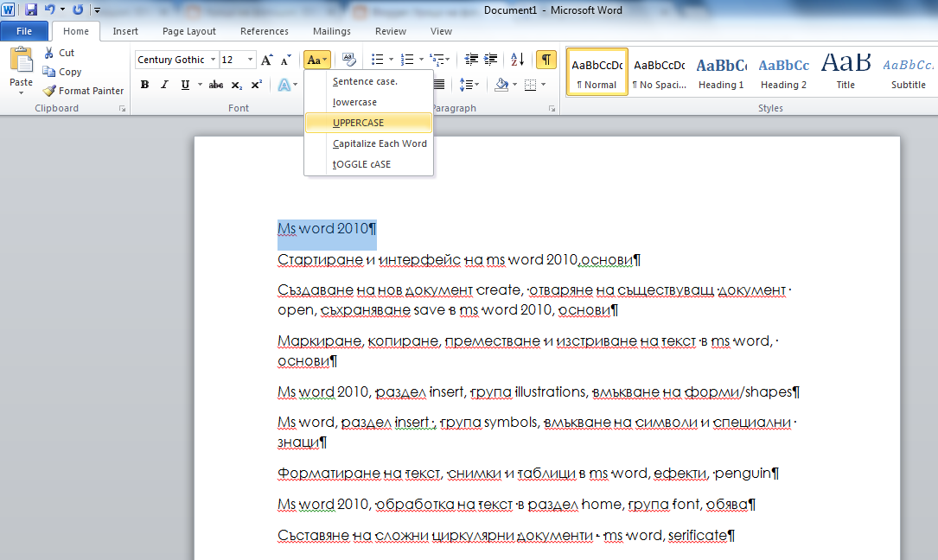The width and height of the screenshot is (938, 560).
Task: Open the Clipboard dialog launcher
Action: point(122,109)
